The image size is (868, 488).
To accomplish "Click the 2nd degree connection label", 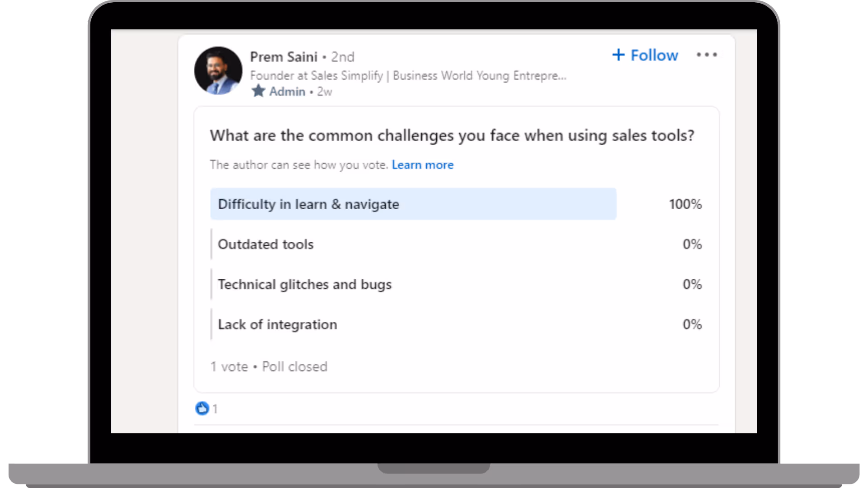I will click(343, 57).
